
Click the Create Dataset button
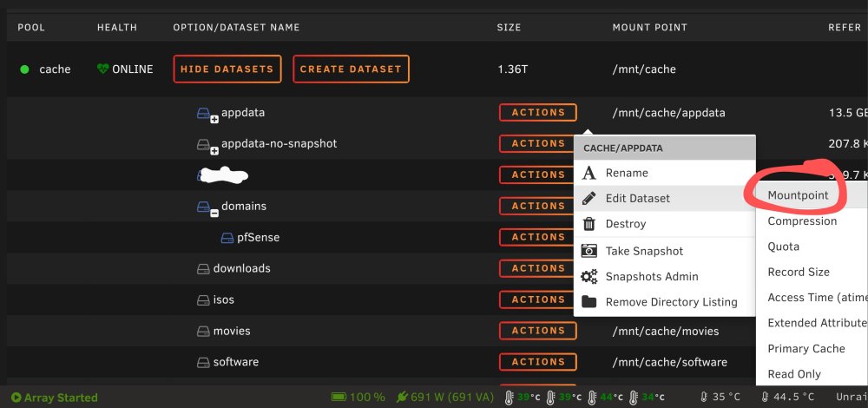click(351, 69)
